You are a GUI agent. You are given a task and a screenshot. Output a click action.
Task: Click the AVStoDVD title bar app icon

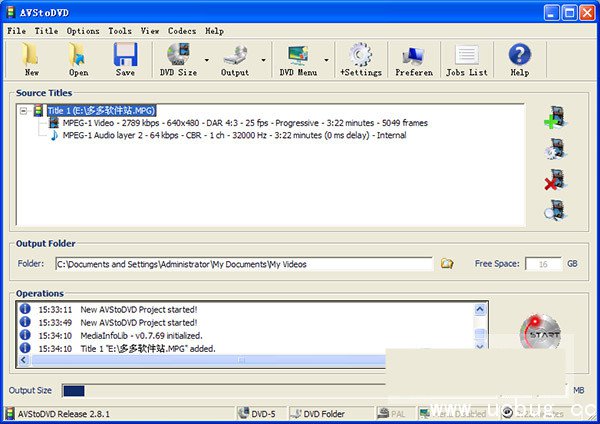[11, 12]
